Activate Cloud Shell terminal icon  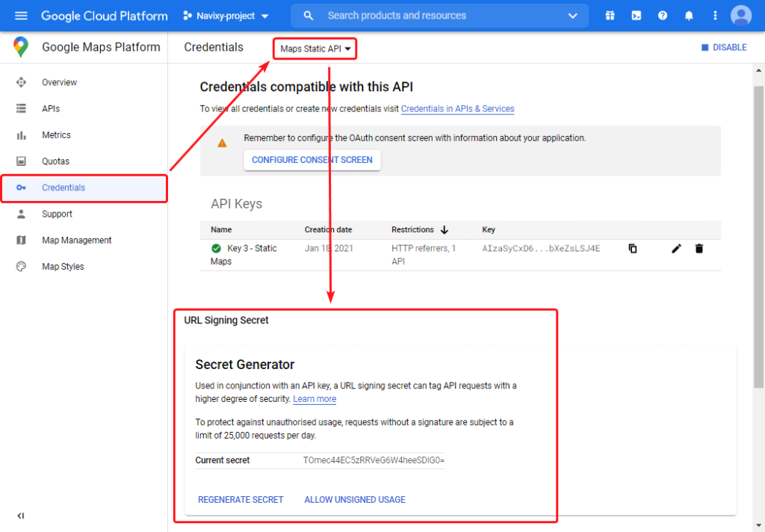[x=637, y=16]
